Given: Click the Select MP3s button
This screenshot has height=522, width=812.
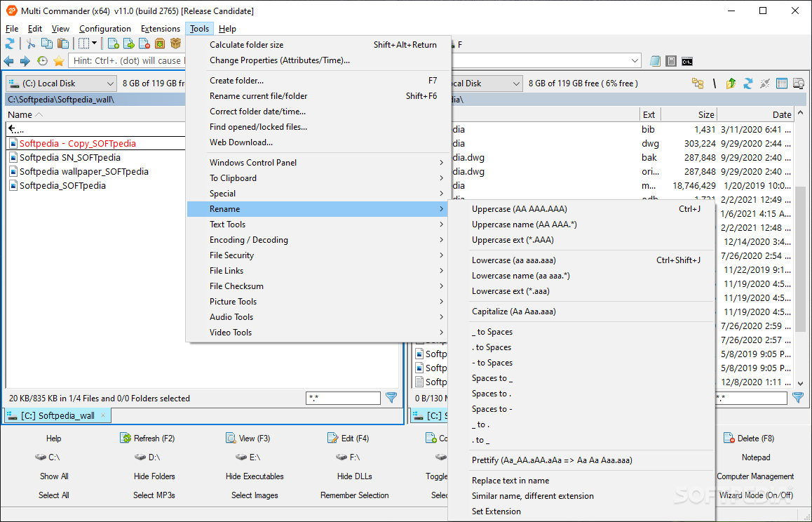Looking at the screenshot, I should click(154, 495).
